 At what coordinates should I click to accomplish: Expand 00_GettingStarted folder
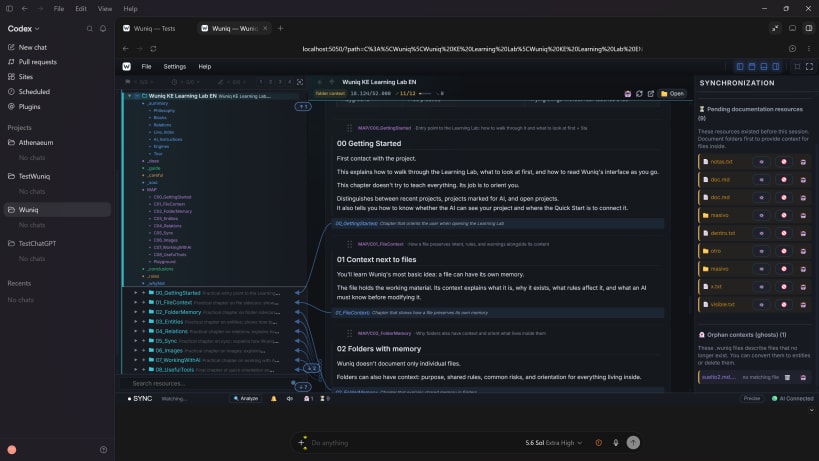136,293
